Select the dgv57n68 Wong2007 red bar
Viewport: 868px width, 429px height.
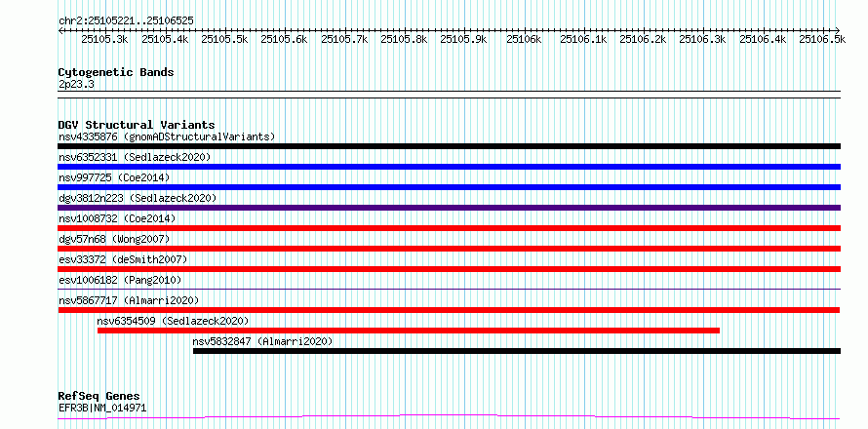tap(449, 249)
